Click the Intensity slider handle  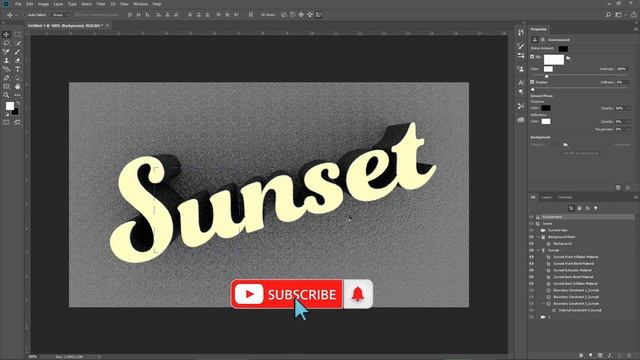[547, 76]
